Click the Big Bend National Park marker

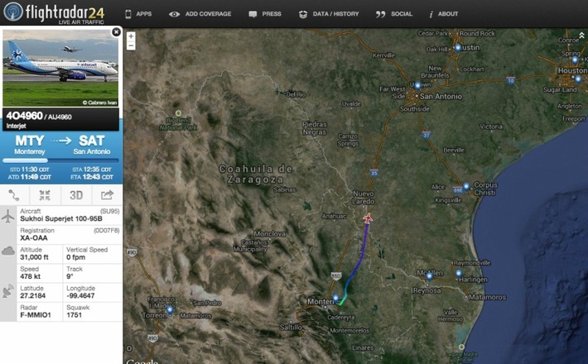pos(179,113)
